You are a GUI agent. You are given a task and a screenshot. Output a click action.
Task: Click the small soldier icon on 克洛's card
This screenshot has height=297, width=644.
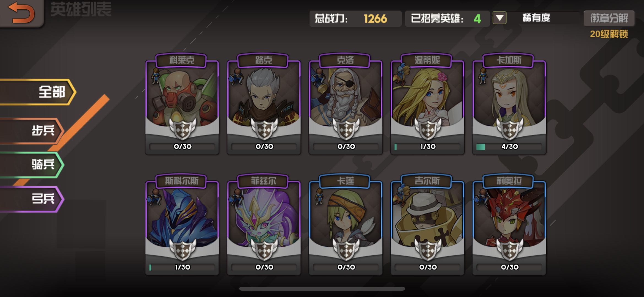pyautogui.click(x=319, y=76)
